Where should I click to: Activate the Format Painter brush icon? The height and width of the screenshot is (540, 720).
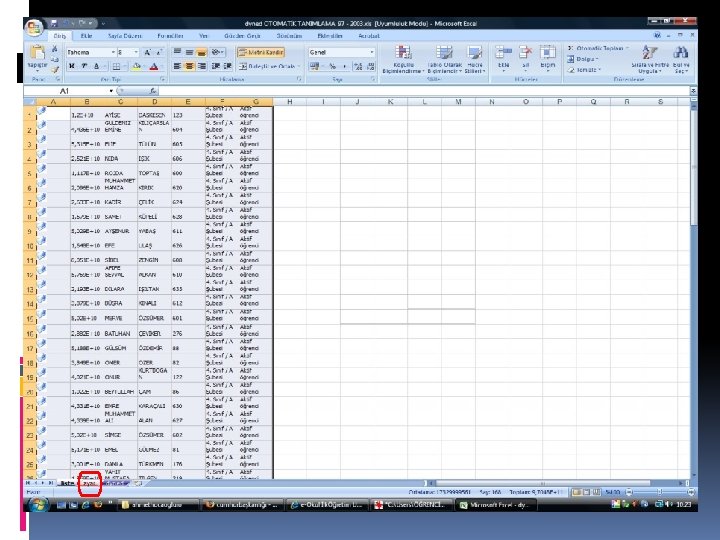[55, 70]
